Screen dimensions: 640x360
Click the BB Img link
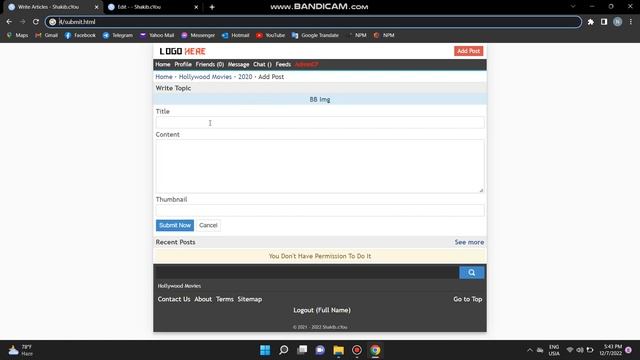point(320,100)
